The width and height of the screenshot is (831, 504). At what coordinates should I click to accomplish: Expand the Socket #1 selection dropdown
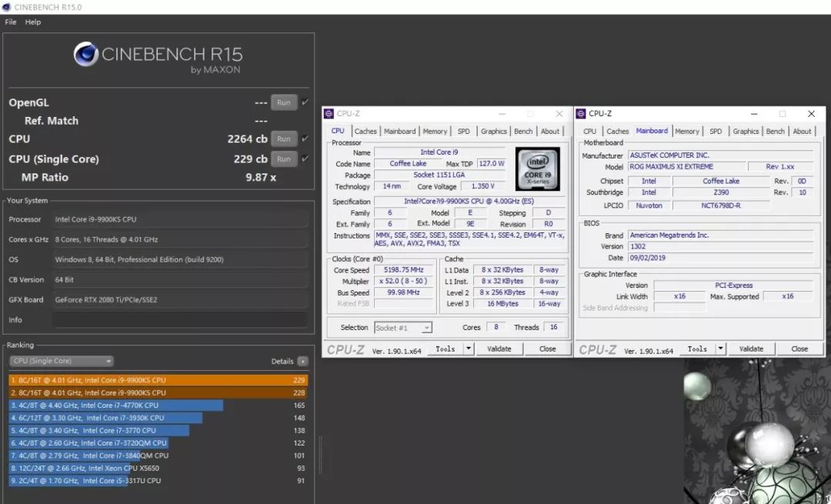pos(403,328)
